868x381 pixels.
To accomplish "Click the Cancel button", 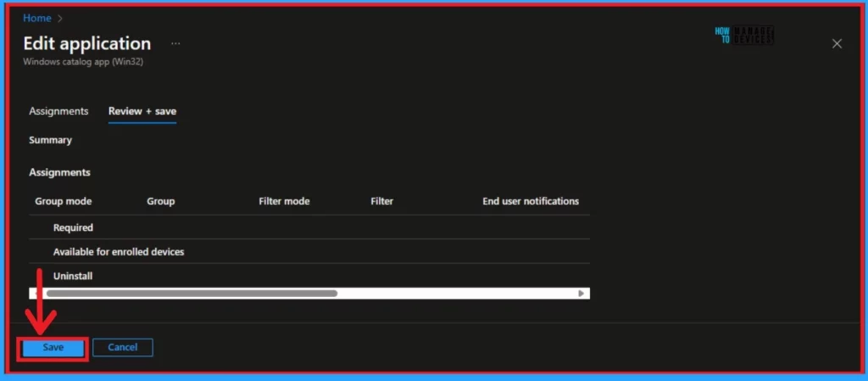I will [122, 348].
